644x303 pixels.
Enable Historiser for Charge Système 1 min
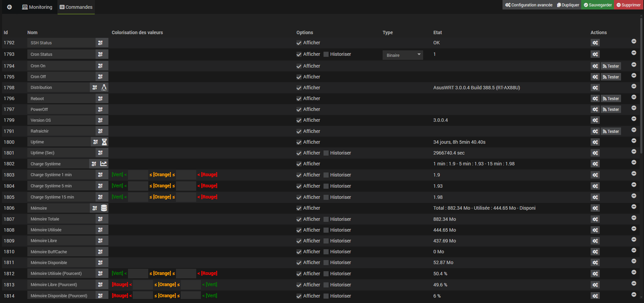click(x=326, y=175)
